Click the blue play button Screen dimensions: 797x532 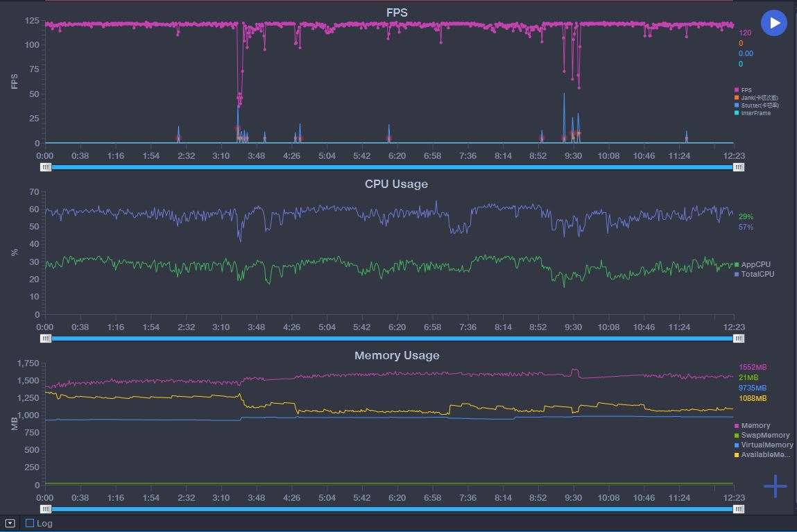(774, 23)
